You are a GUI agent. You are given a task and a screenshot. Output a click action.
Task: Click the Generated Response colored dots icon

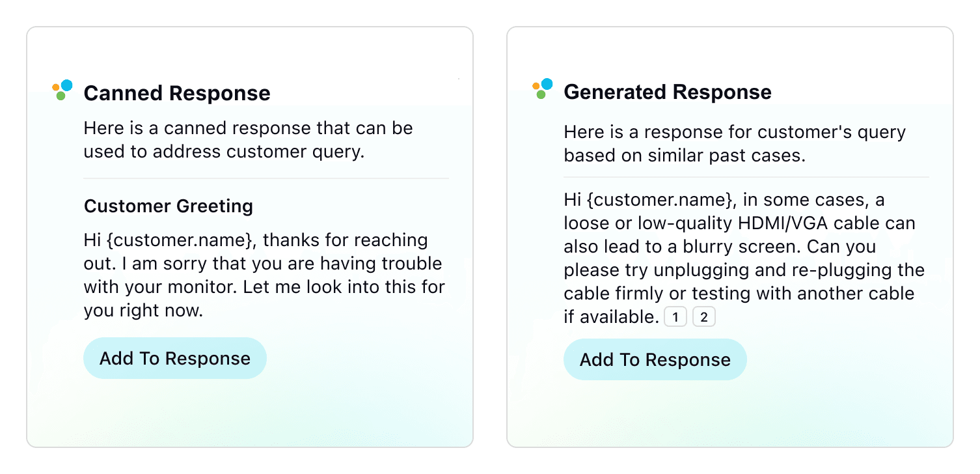[542, 89]
